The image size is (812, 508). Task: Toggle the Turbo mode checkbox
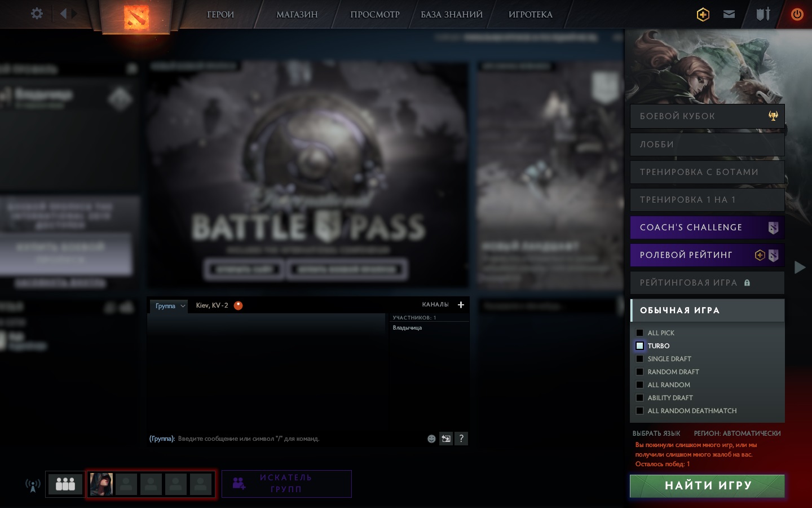point(639,346)
